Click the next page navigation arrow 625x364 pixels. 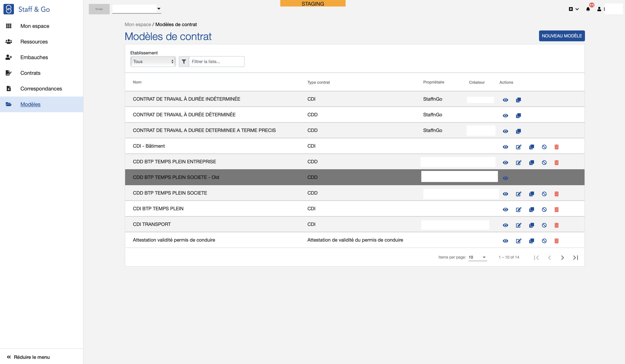pyautogui.click(x=562, y=257)
